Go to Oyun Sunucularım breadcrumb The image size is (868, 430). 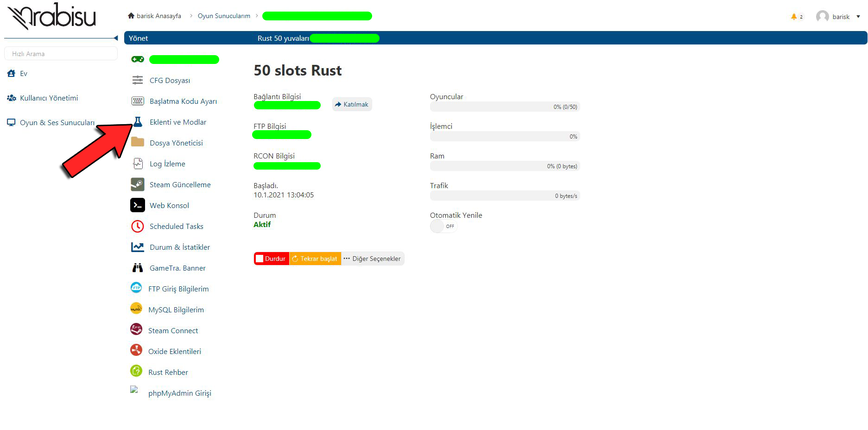(x=224, y=16)
